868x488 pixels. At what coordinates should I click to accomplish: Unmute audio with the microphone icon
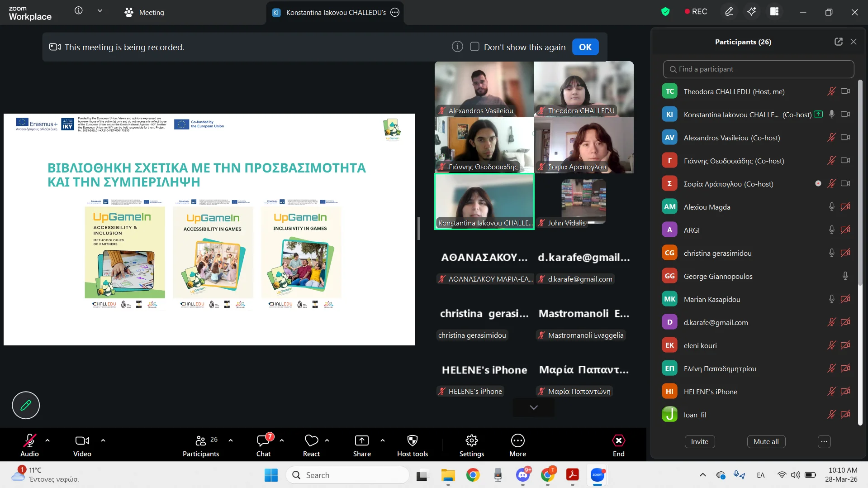pyautogui.click(x=29, y=445)
